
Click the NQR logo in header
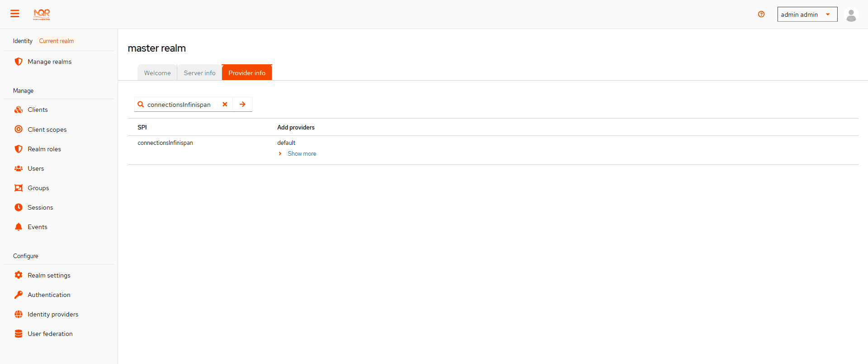pyautogui.click(x=42, y=14)
